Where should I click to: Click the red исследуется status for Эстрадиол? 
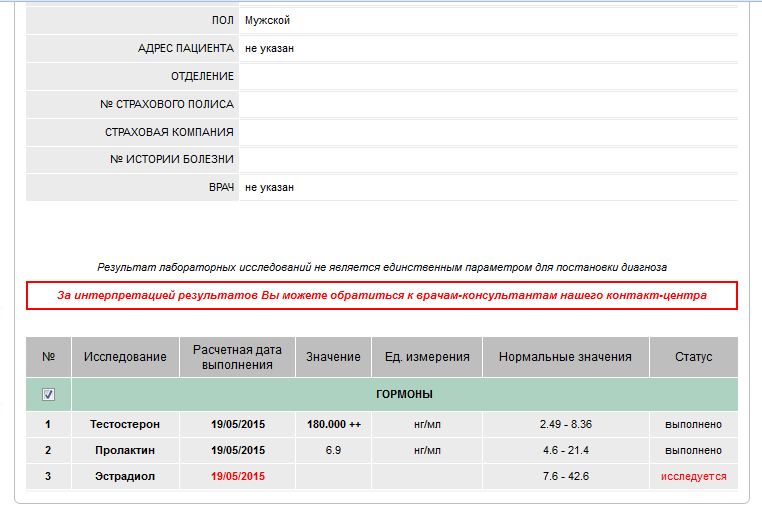(x=693, y=476)
